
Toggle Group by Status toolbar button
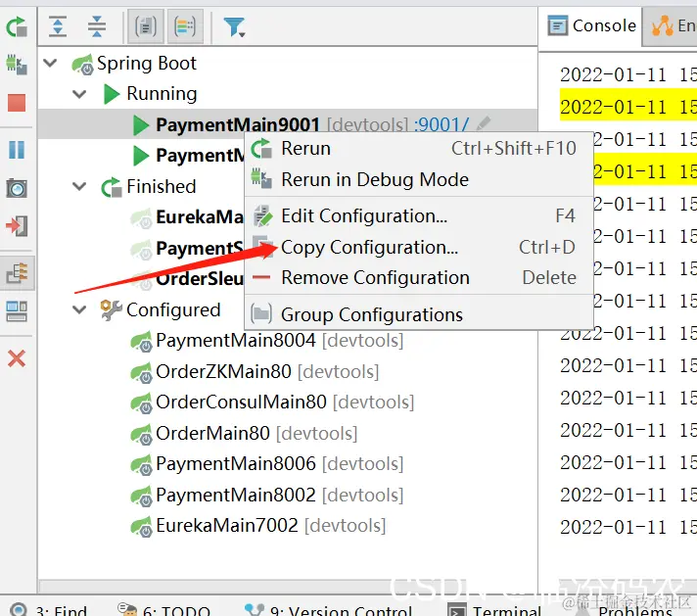185,26
